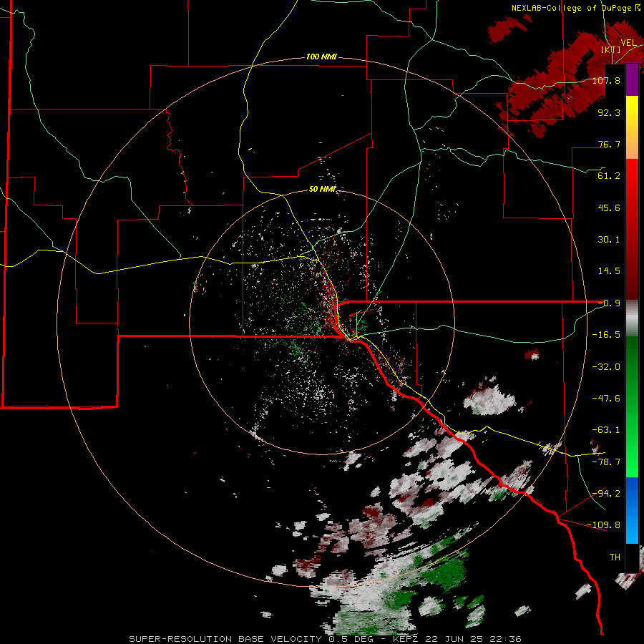Click the 107.8 value on velocity scale

(x=606, y=80)
